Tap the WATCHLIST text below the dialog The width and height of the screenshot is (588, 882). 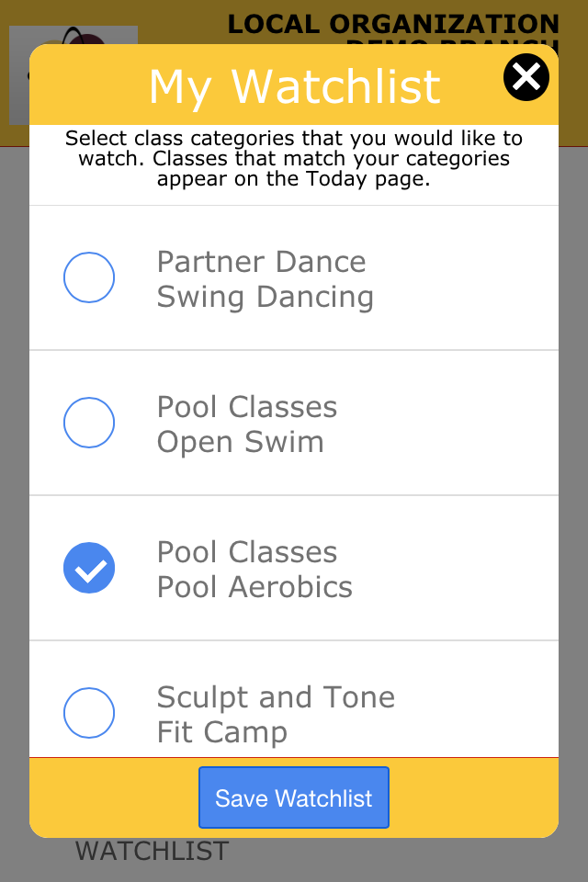pyautogui.click(x=152, y=852)
